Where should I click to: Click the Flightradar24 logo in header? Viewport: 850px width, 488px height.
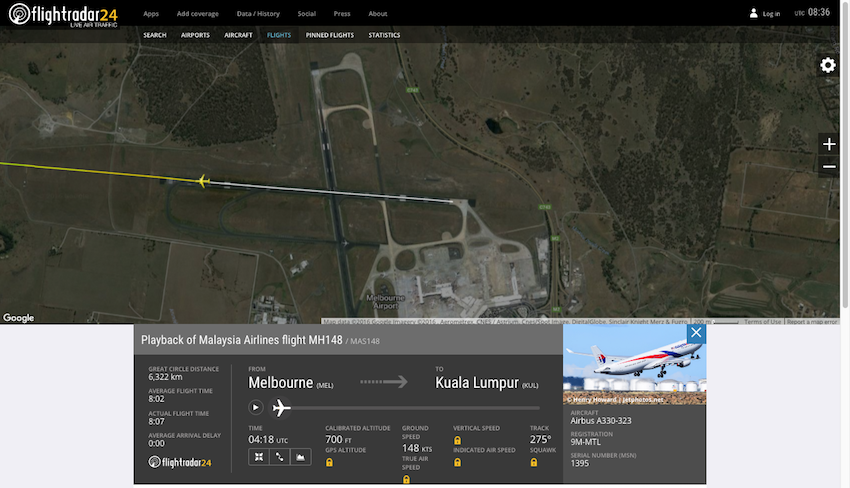[x=63, y=15]
